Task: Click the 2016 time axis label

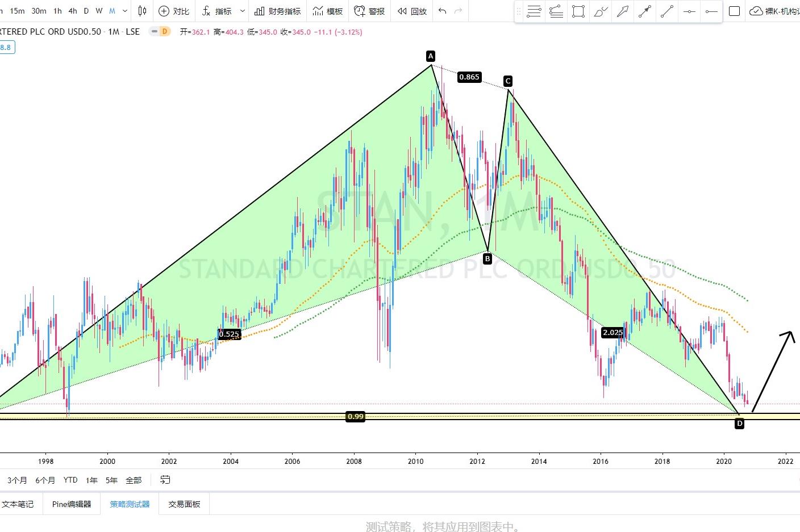Action: pyautogui.click(x=601, y=461)
